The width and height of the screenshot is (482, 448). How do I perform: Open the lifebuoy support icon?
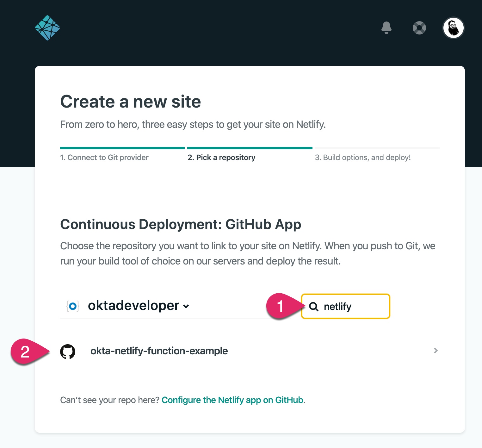419,28
